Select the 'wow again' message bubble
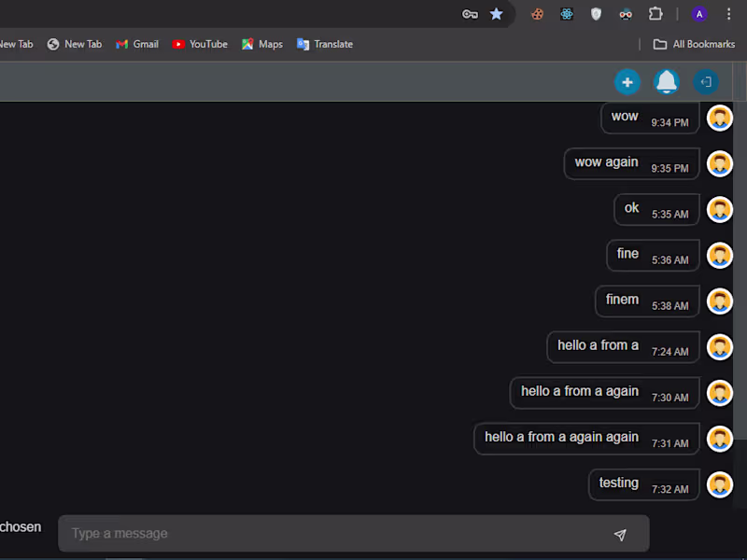Viewport: 747px width, 560px height. pos(632,163)
